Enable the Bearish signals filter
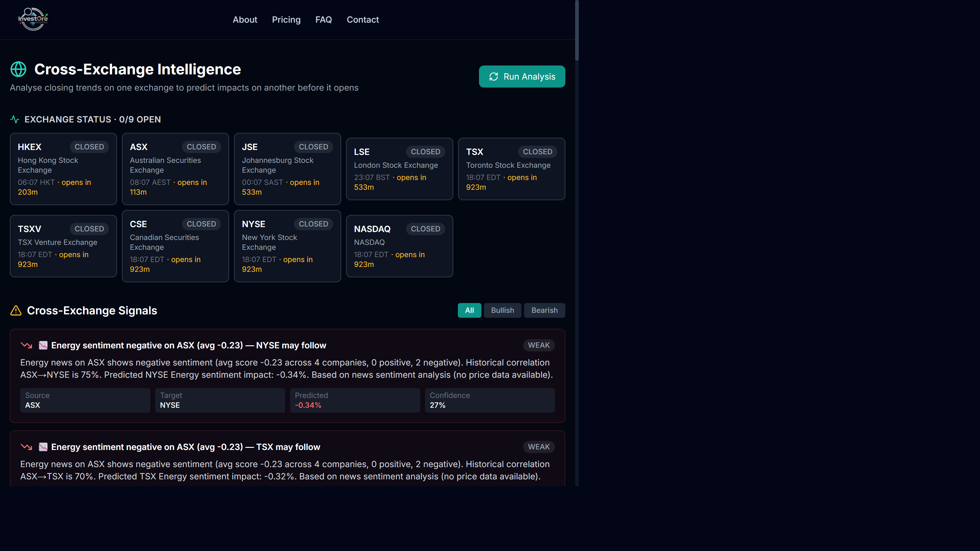The height and width of the screenshot is (551, 980). (x=545, y=310)
